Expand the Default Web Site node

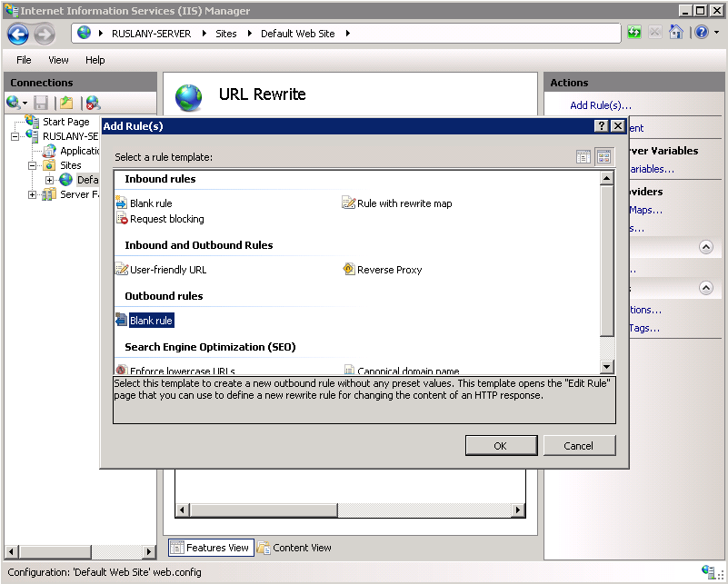48,179
